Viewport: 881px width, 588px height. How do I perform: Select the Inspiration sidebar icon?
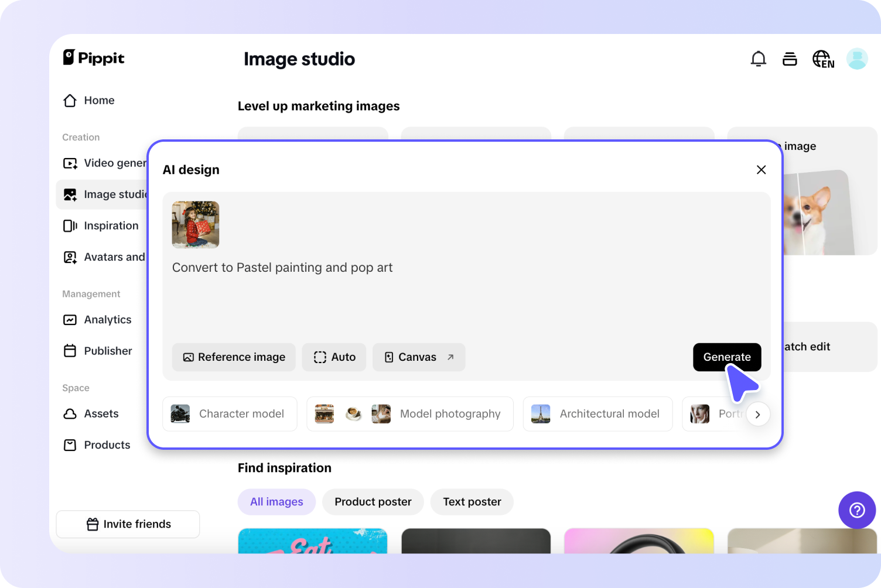point(70,225)
